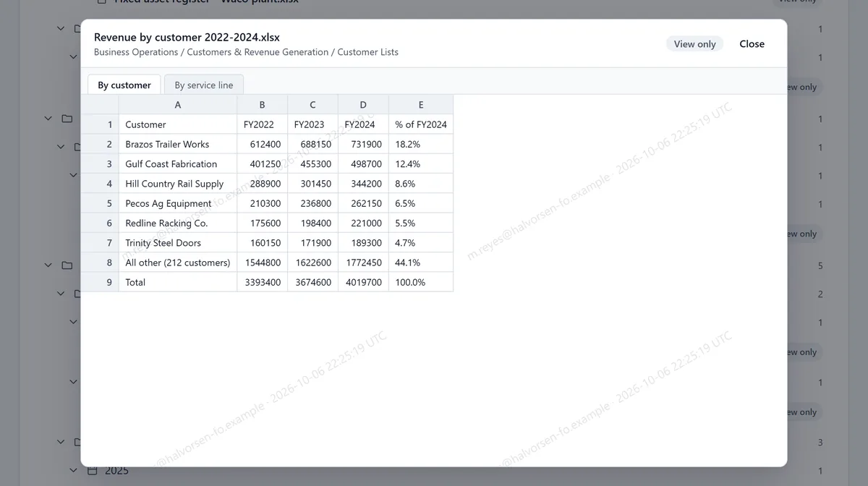Click Gulf Coast FY2022 value 401250
The width and height of the screenshot is (868, 486).
pos(263,164)
